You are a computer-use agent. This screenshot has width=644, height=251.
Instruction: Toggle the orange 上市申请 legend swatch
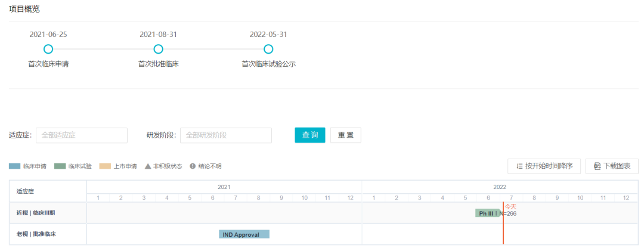pos(105,166)
